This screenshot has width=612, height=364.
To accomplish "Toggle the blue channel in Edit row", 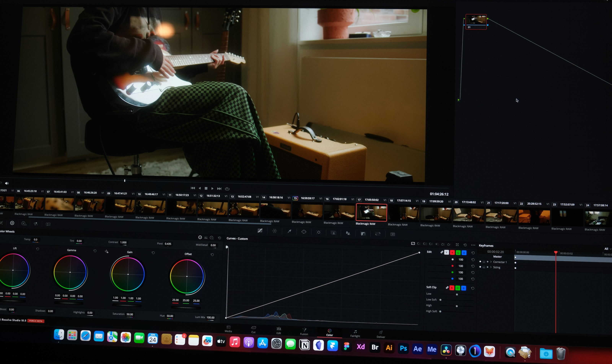I will pos(464,253).
